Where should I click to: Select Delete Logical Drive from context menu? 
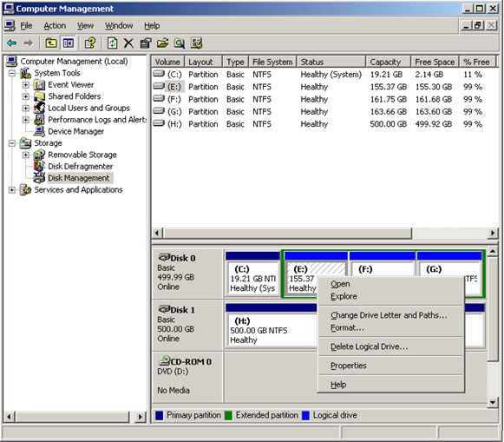(369, 346)
